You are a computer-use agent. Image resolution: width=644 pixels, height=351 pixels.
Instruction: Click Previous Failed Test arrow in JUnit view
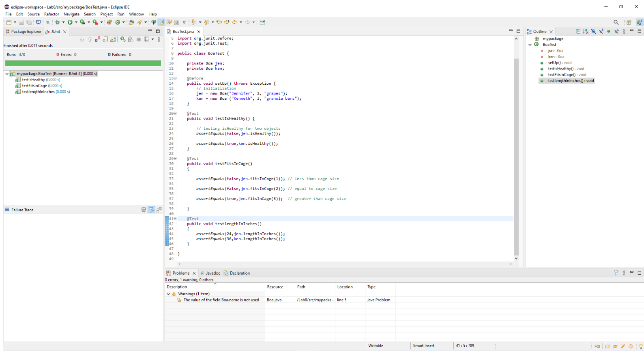(x=89, y=39)
